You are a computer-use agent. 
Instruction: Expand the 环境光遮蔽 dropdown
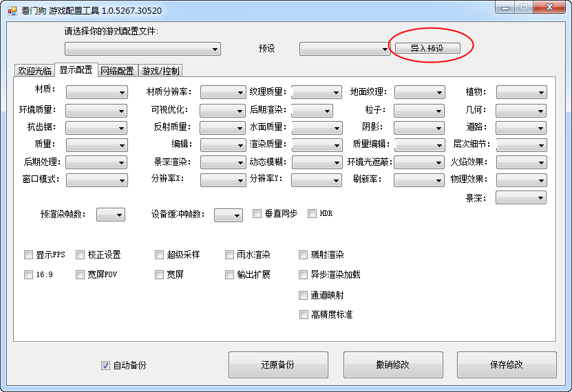[x=419, y=162]
